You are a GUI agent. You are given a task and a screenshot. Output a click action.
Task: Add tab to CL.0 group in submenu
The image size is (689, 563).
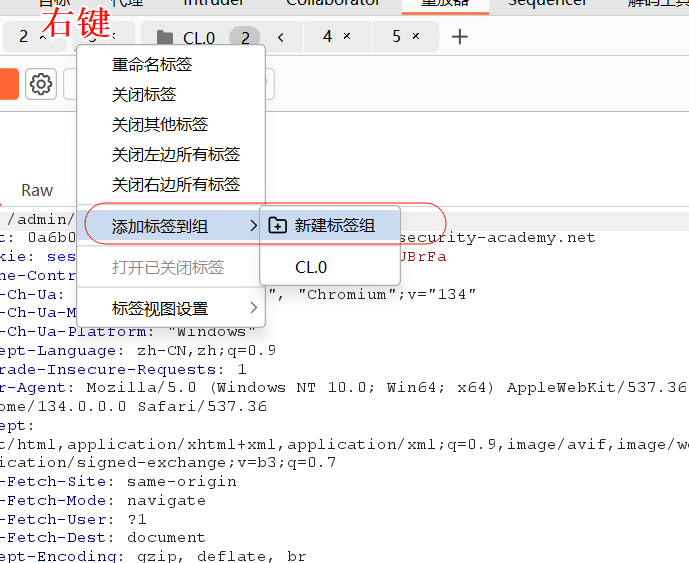(330, 267)
